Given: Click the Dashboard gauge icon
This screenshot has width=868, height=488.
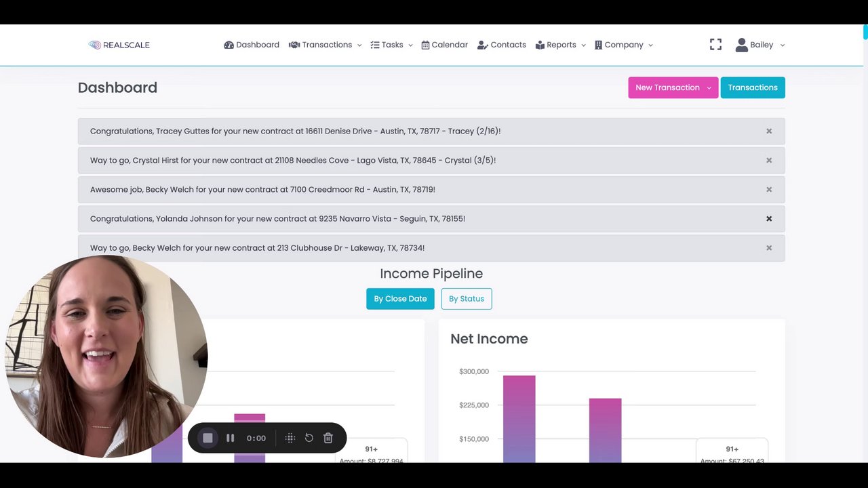Looking at the screenshot, I should (x=229, y=45).
